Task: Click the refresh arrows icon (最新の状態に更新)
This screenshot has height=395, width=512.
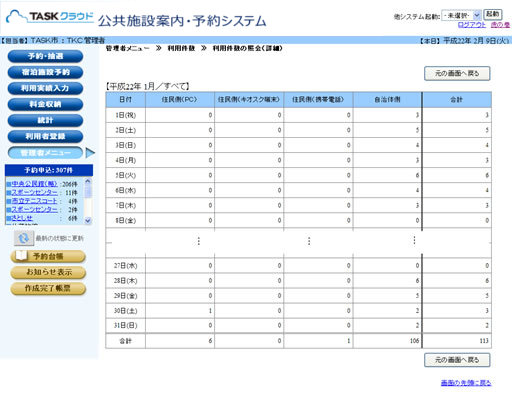Action: point(23,238)
